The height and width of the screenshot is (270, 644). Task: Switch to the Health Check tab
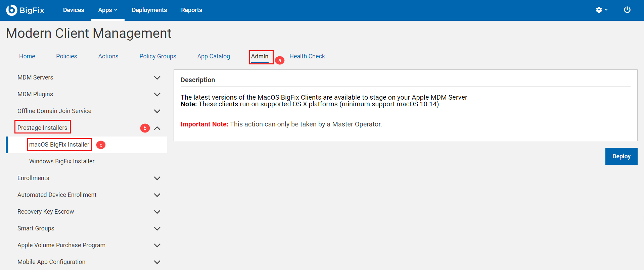tap(307, 56)
